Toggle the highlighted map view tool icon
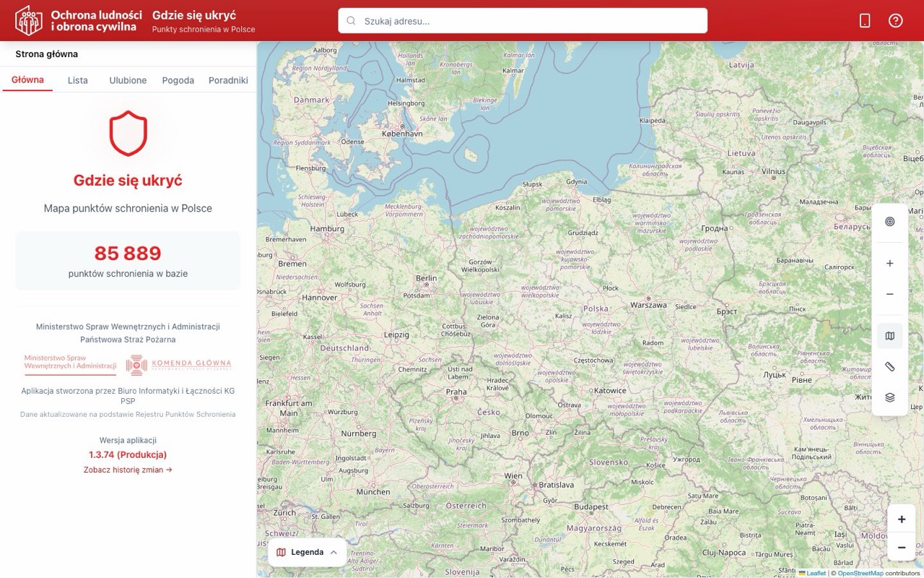The width and height of the screenshot is (924, 578). (890, 336)
